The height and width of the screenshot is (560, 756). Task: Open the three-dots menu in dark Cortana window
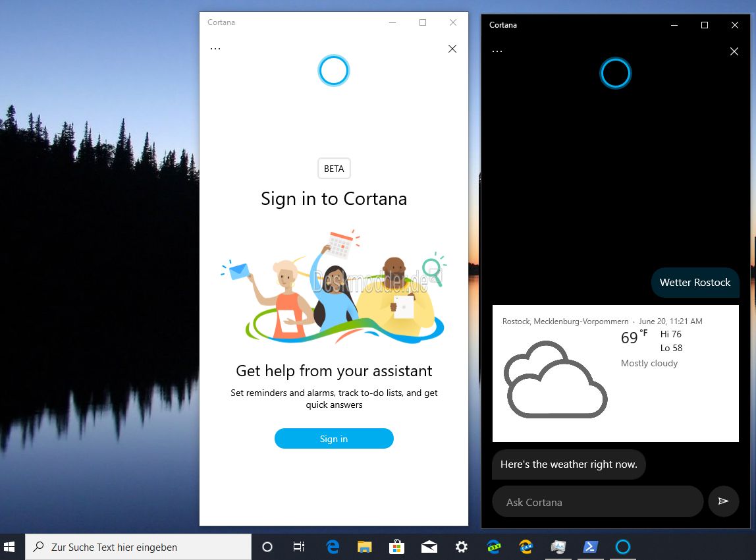pyautogui.click(x=497, y=51)
